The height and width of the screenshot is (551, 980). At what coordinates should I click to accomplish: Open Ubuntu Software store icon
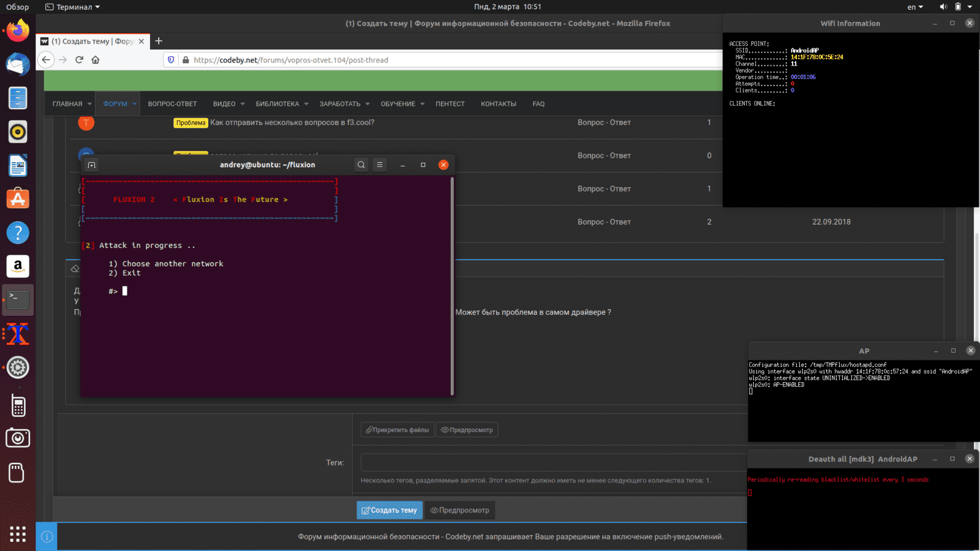tap(18, 199)
